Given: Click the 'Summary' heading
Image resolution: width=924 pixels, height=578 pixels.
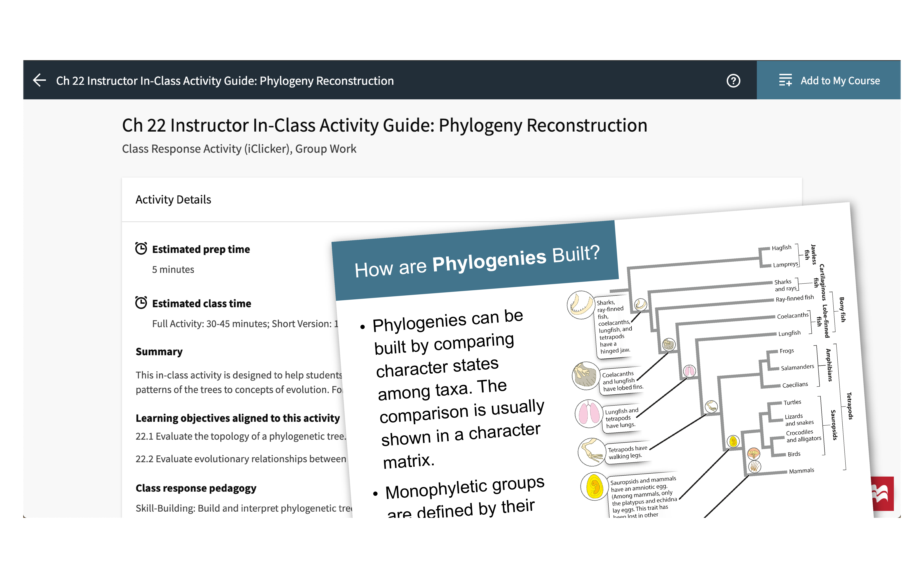Looking at the screenshot, I should click(159, 352).
